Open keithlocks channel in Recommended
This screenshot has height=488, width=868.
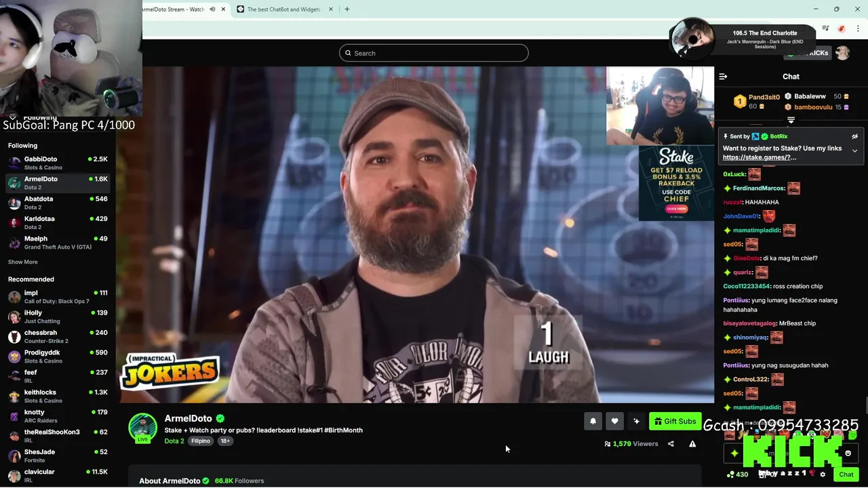click(58, 396)
